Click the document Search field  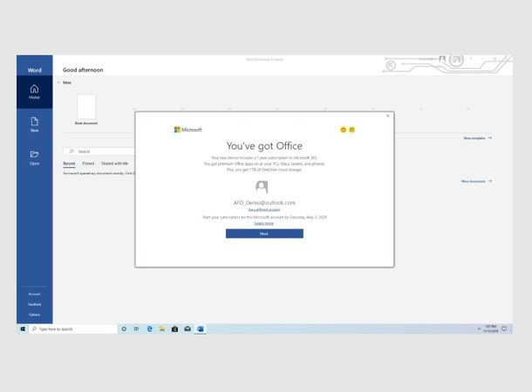tap(99, 152)
